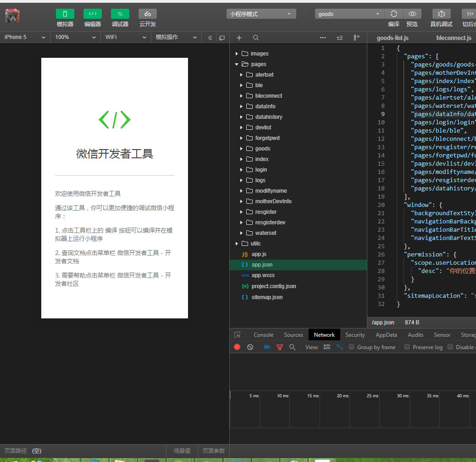Click the file tree collapse-all list icon
Image resolution: width=476 pixels, height=462 pixels.
pyautogui.click(x=340, y=38)
